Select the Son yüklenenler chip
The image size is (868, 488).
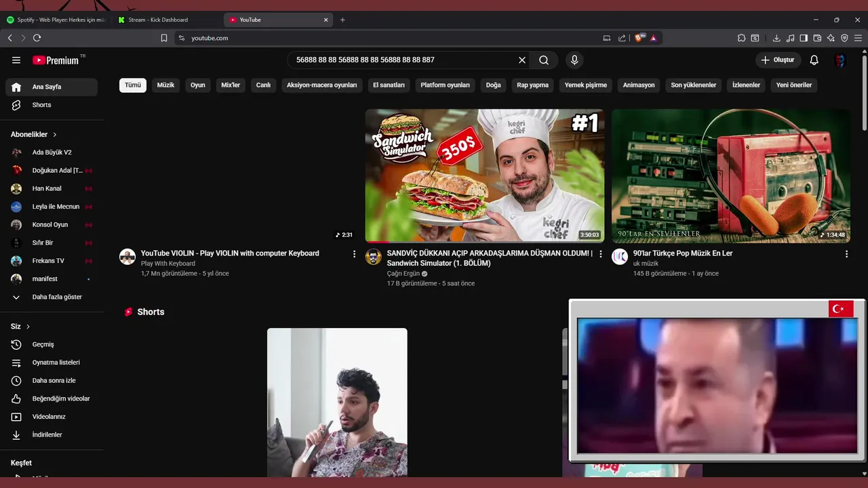(694, 85)
